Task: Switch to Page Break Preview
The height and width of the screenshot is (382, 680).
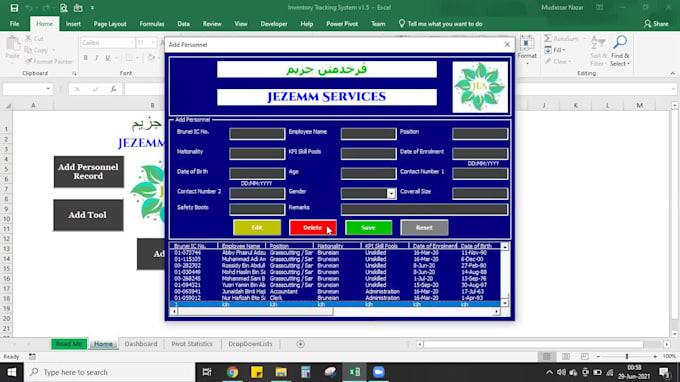Action: click(x=585, y=356)
